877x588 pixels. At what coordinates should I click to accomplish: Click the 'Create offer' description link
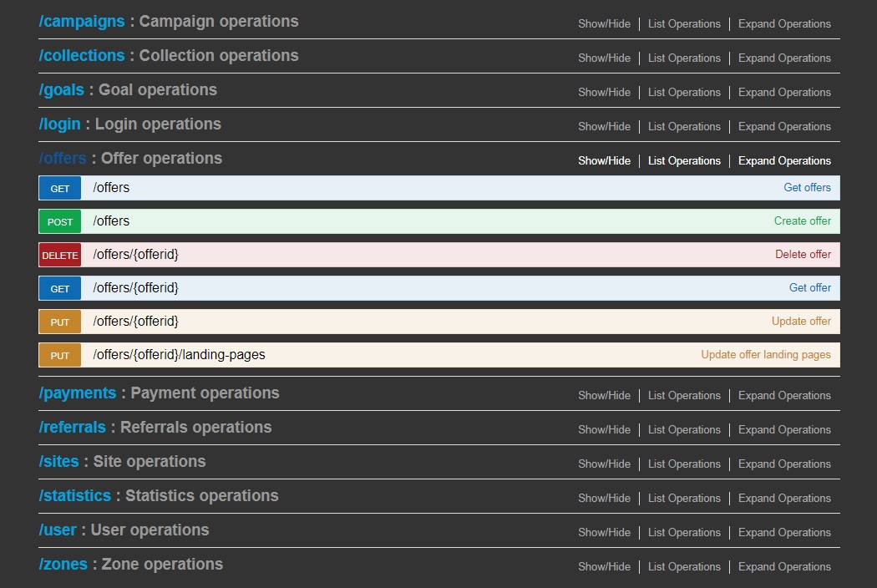coord(802,220)
